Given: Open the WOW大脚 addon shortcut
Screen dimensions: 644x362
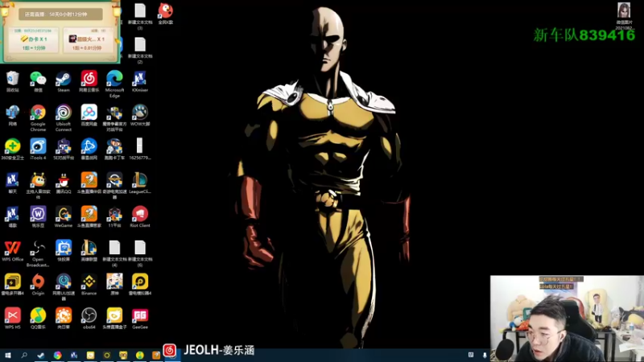Looking at the screenshot, I should 140,113.
